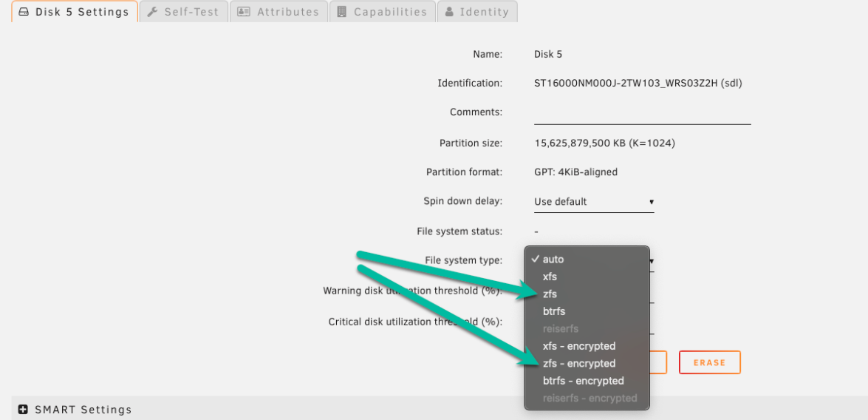The height and width of the screenshot is (420, 868).
Task: Open the Spin down delay dropdown
Action: point(593,202)
